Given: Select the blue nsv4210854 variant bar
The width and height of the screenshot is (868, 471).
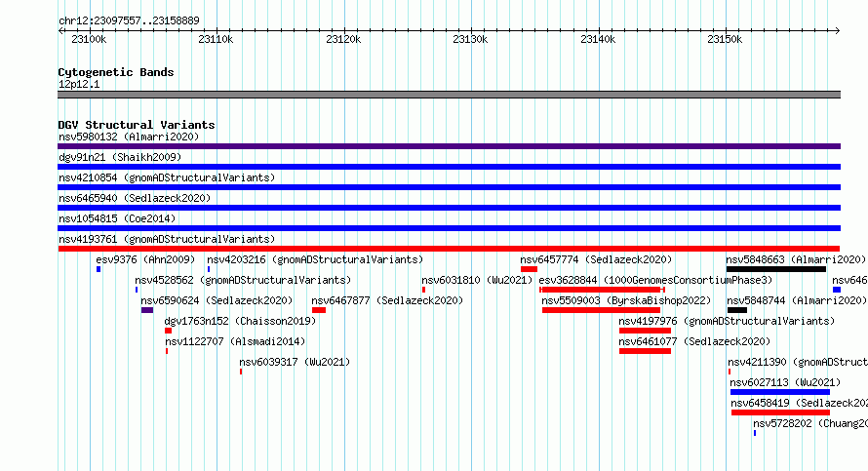Looking at the screenshot, I should (x=449, y=187).
